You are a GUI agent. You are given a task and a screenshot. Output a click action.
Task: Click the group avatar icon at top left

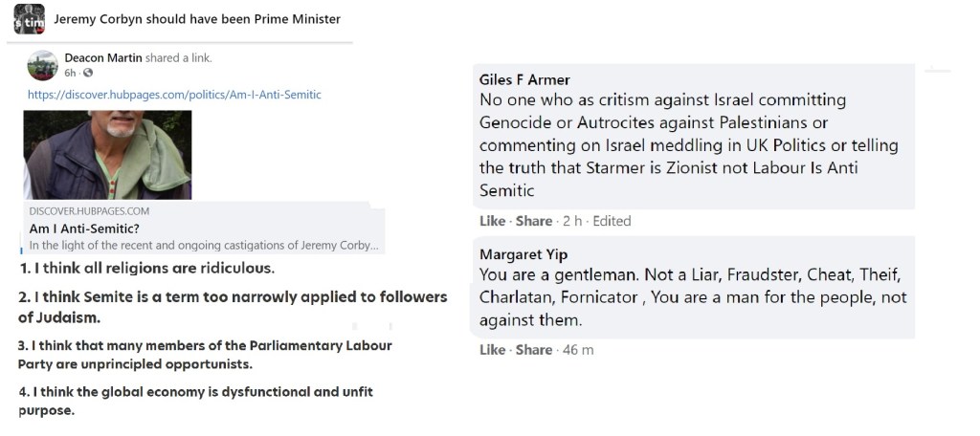(29, 19)
